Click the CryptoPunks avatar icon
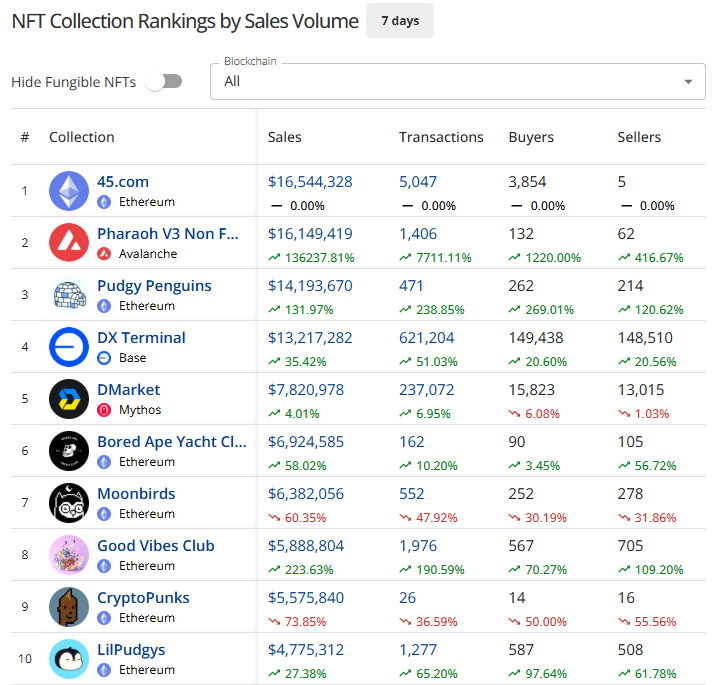Image resolution: width=718 pixels, height=685 pixels. tap(69, 607)
